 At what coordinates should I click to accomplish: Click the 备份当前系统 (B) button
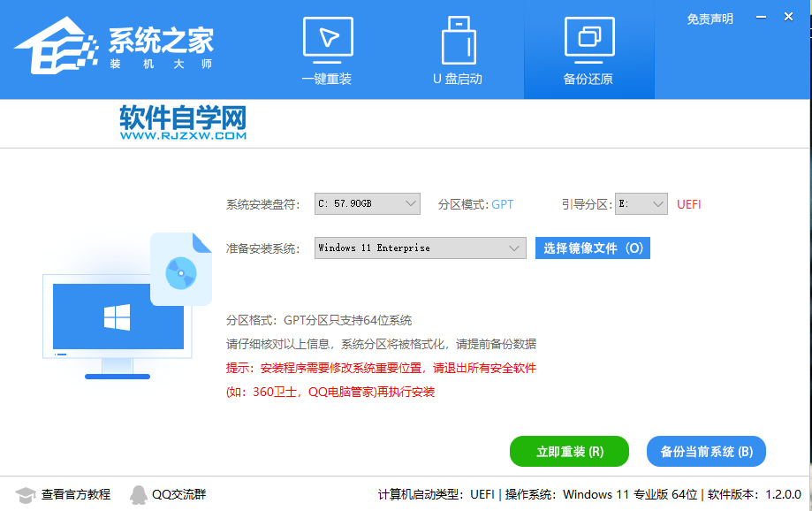[x=706, y=452]
